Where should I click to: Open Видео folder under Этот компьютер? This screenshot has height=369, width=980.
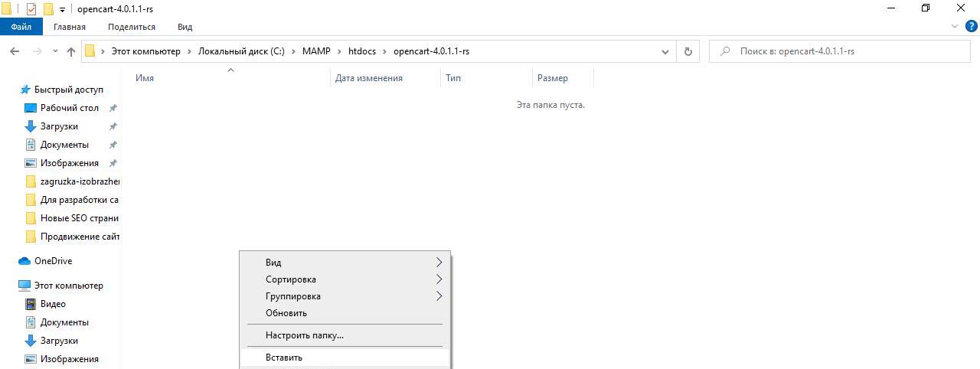(53, 304)
